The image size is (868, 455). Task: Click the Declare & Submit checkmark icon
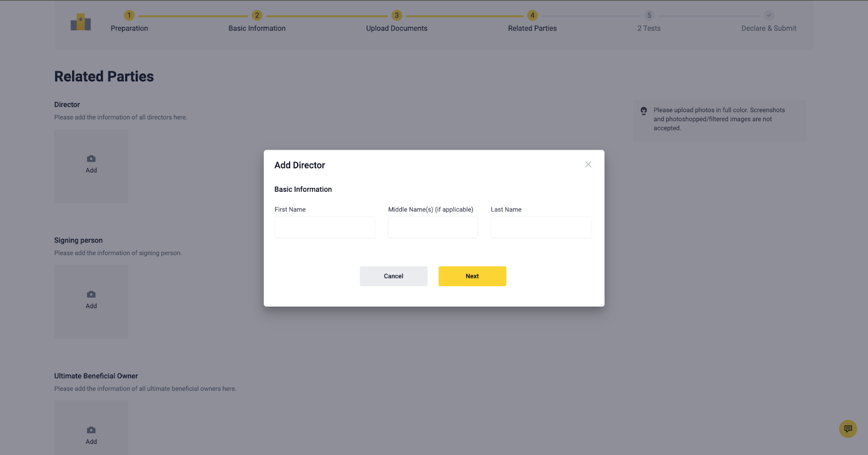(x=769, y=15)
